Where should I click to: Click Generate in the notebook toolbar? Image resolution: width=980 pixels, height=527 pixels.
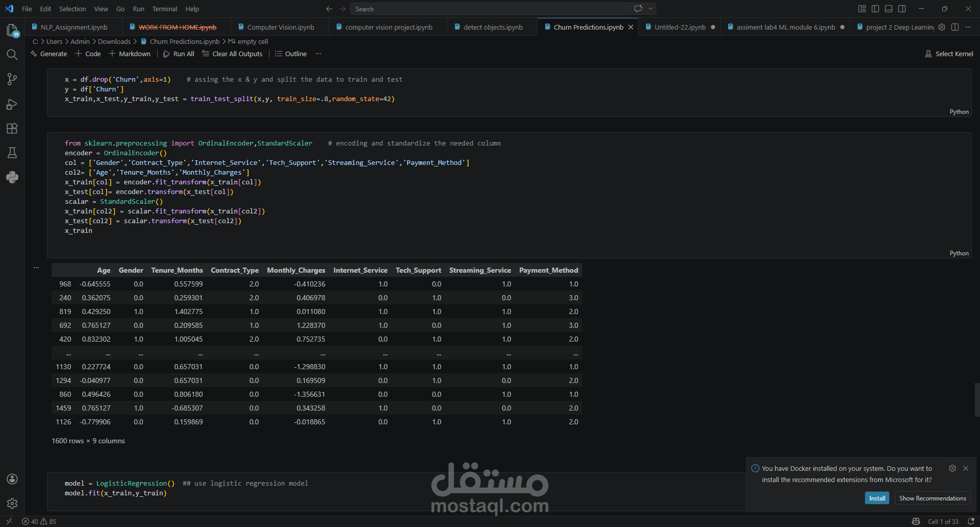click(49, 54)
